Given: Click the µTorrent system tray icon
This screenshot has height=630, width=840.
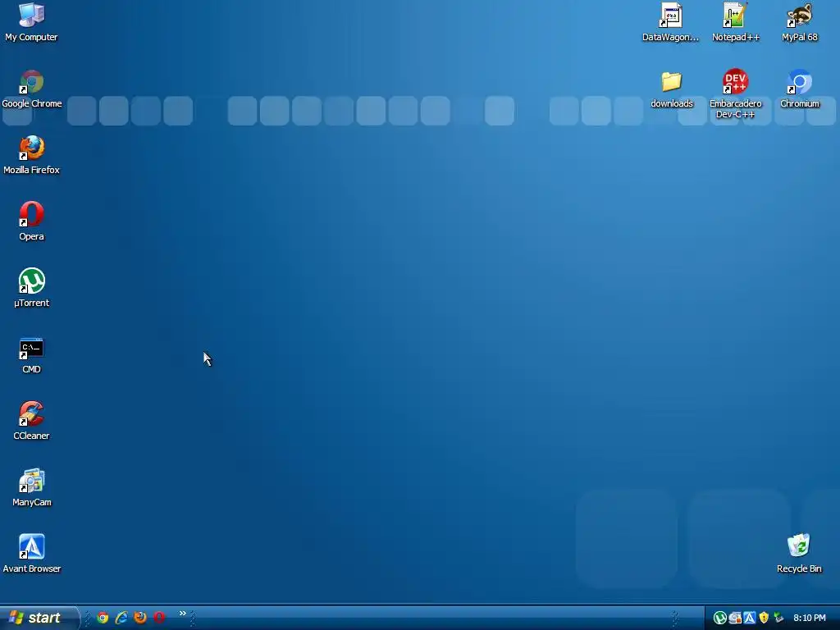Looking at the screenshot, I should (720, 619).
